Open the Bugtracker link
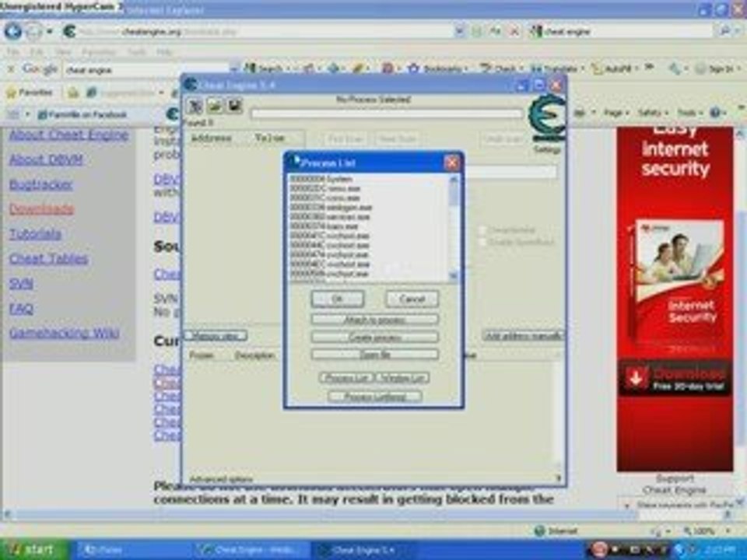Image resolution: width=747 pixels, height=560 pixels. 41,184
